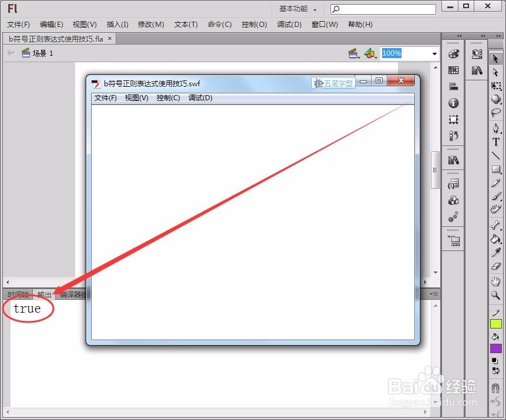Select the Paint Bucket tool
This screenshot has width=506, height=420.
point(495,239)
